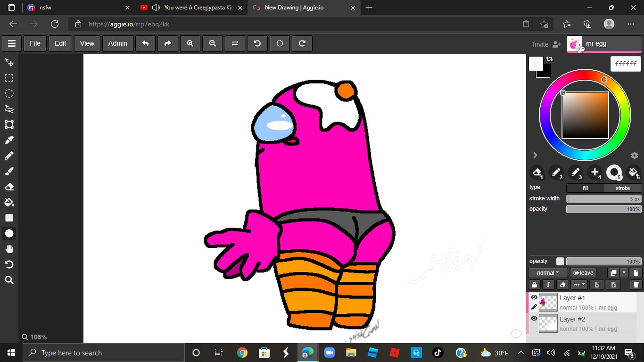This screenshot has height=362, width=644.
Task: Activate the Hand pan tool
Action: click(9, 249)
